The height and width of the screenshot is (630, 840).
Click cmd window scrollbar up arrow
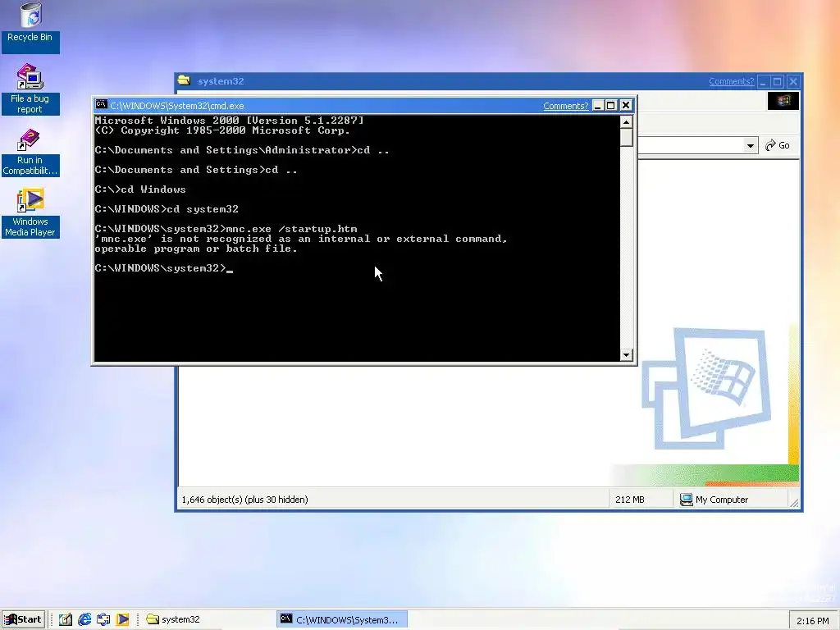click(x=626, y=122)
